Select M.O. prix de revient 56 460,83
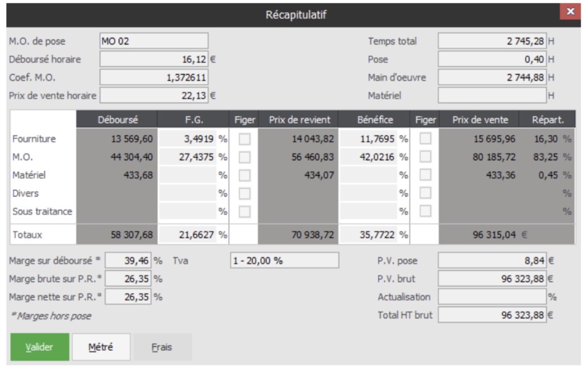The width and height of the screenshot is (588, 371). [x=313, y=157]
